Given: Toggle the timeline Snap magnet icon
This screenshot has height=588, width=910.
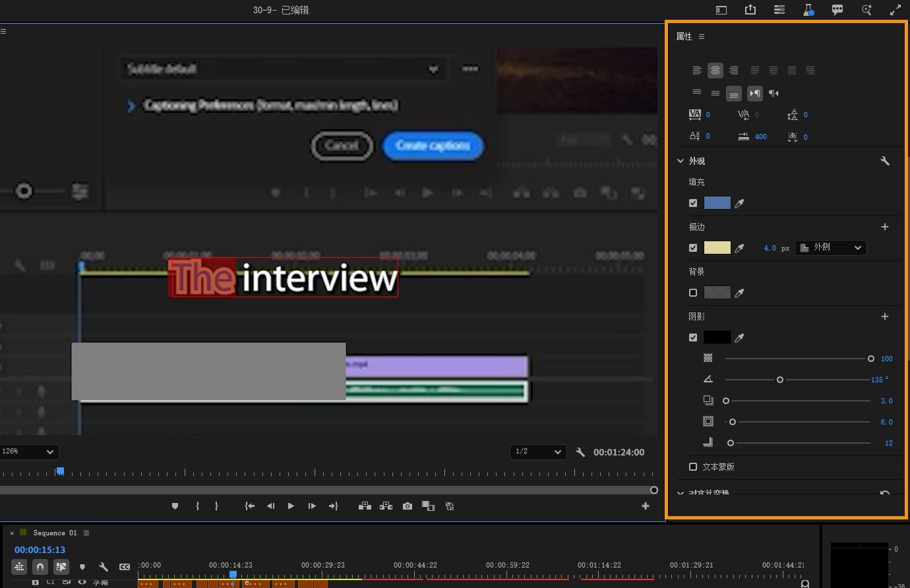Looking at the screenshot, I should 40,567.
